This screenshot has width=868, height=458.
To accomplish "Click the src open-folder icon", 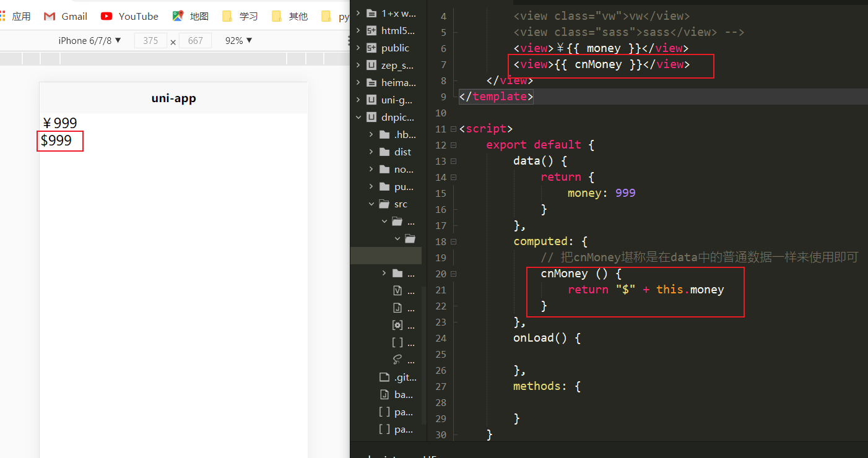I will coord(384,204).
